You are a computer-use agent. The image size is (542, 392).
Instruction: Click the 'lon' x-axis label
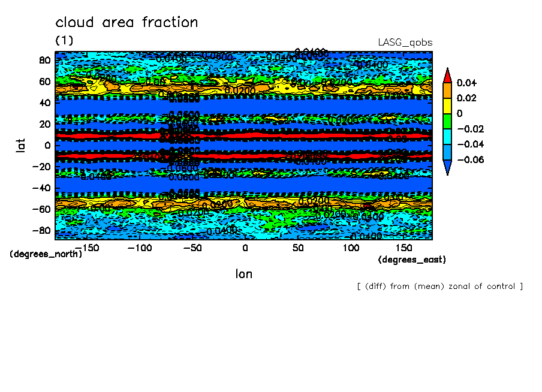coord(243,274)
